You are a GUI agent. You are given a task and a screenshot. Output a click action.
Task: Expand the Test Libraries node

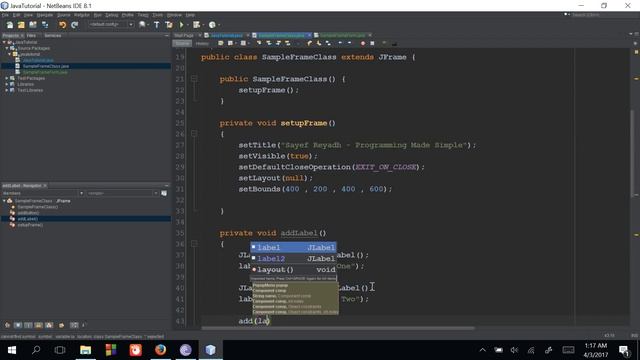(7, 90)
